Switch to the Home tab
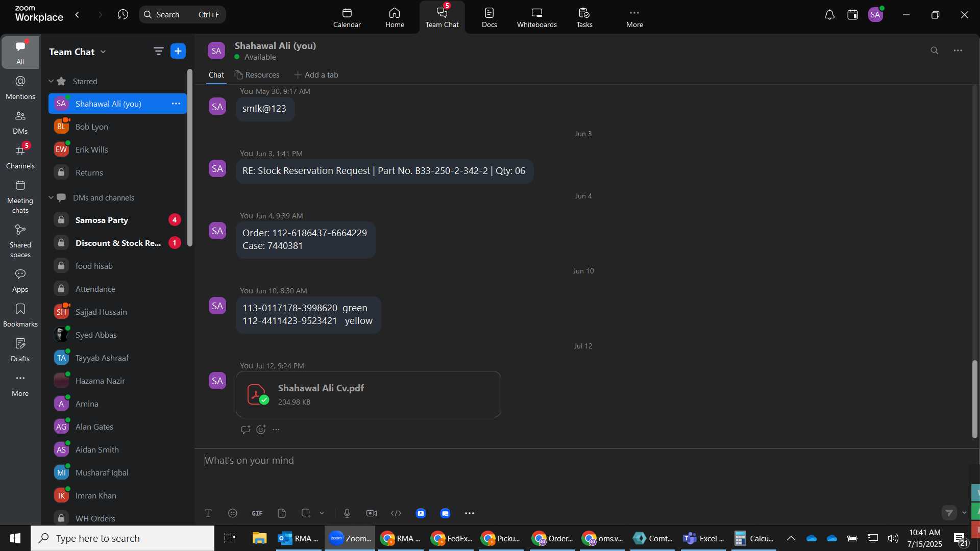980x551 pixels. coord(395,17)
